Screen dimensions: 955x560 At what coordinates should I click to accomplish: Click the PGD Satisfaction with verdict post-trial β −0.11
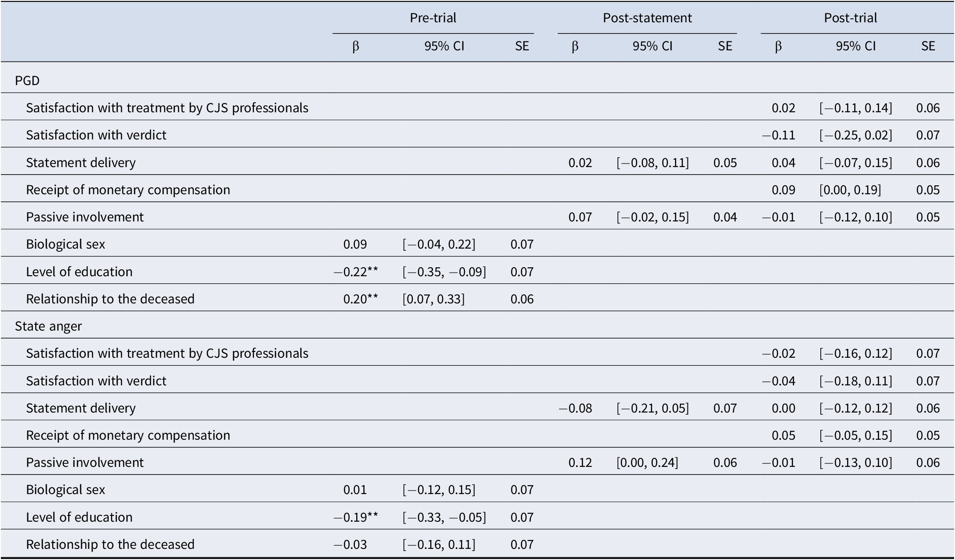point(778,135)
